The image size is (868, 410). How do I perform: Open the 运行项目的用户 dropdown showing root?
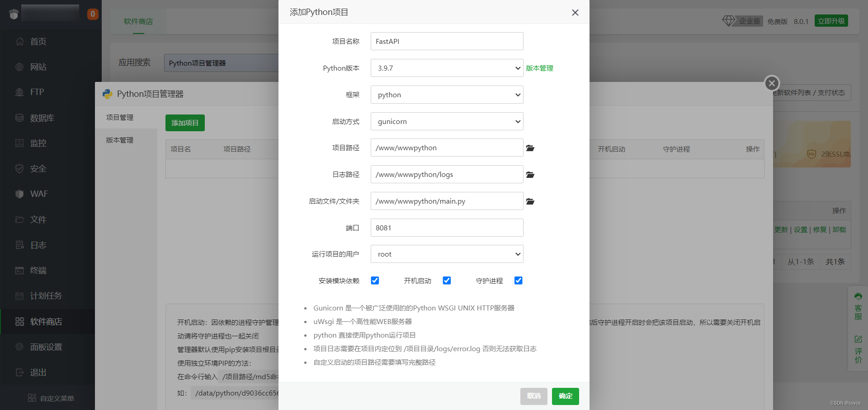447,254
